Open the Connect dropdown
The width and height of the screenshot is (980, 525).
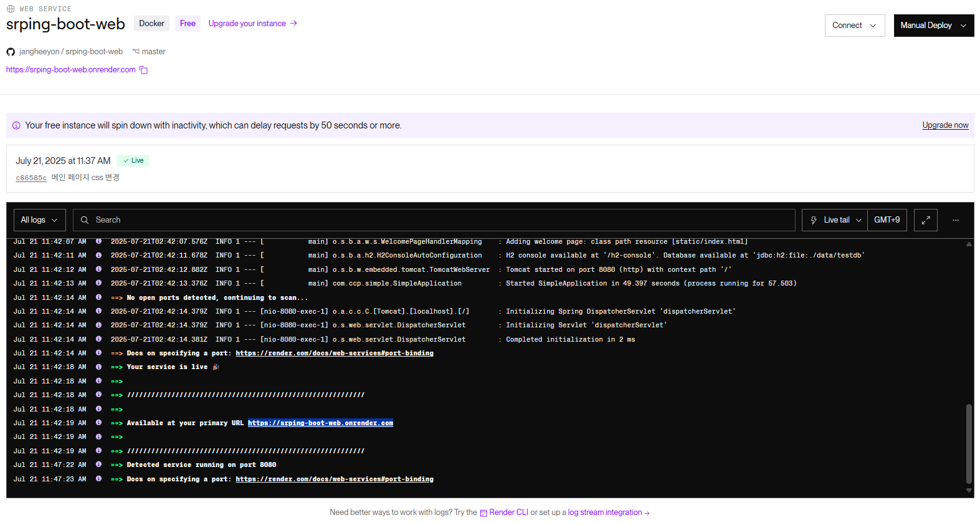(x=855, y=26)
